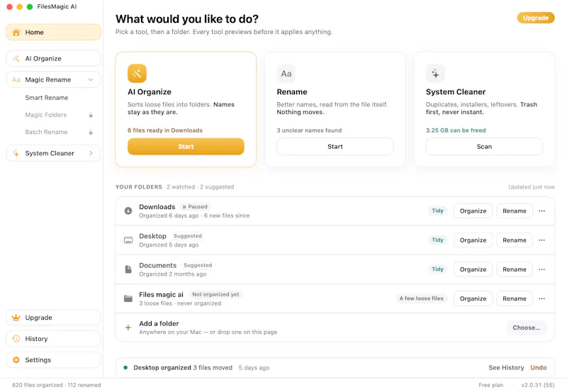Click the Tidy tag in Downloads row
567x392 pixels.
[437, 211]
